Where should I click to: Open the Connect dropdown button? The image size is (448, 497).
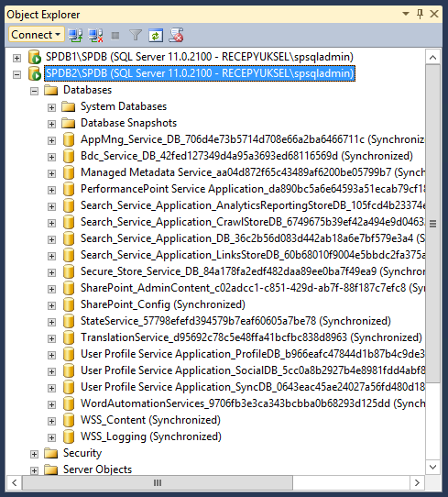tap(36, 35)
